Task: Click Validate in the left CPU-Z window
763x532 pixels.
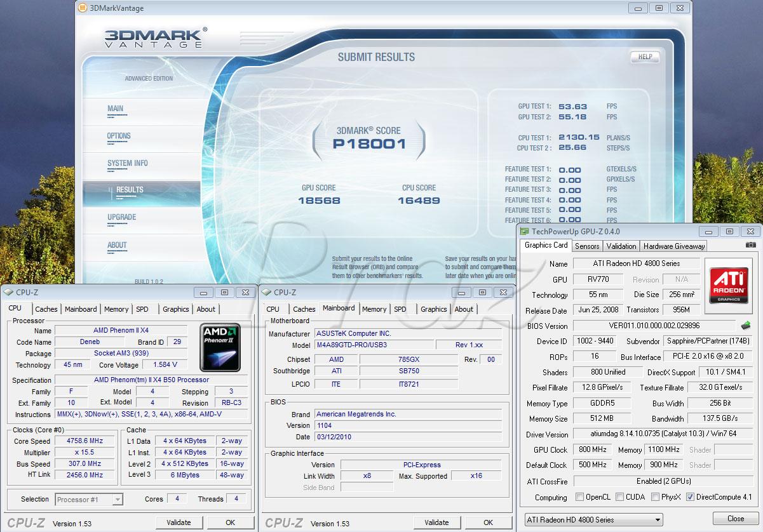Action: (x=179, y=522)
